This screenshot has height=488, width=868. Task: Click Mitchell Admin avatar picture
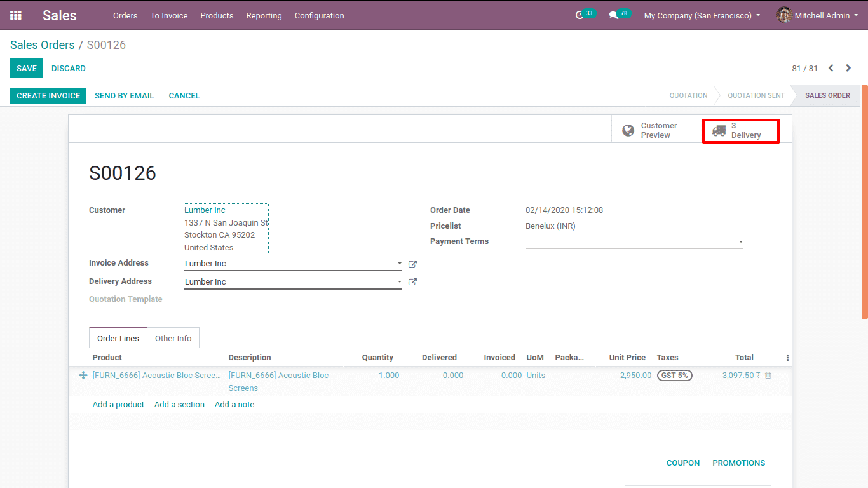click(784, 15)
